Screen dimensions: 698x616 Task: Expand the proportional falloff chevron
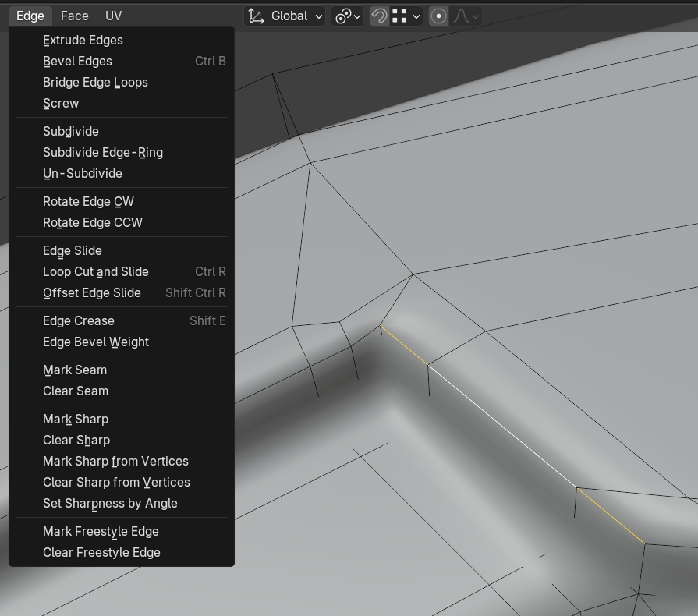(476, 16)
